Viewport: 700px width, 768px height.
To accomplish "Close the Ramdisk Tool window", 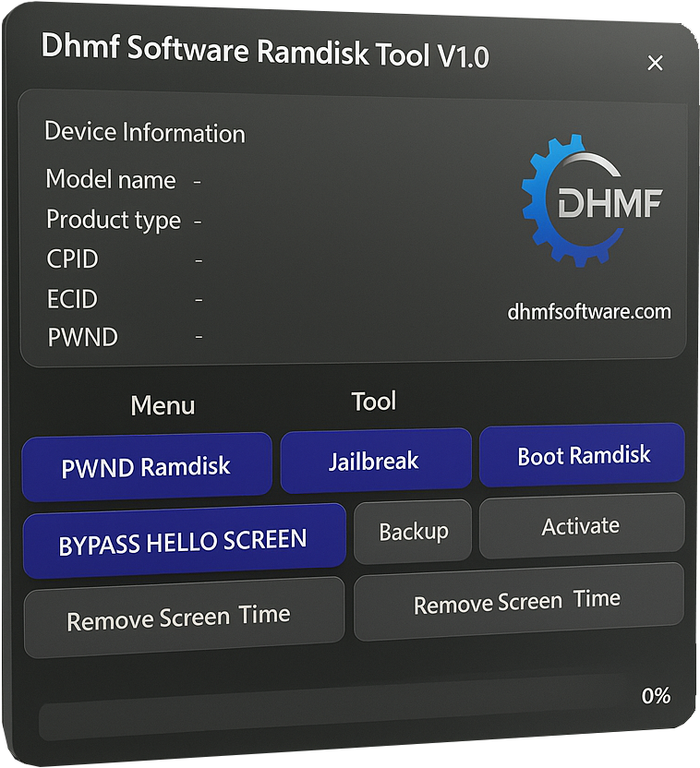I will point(655,63).
